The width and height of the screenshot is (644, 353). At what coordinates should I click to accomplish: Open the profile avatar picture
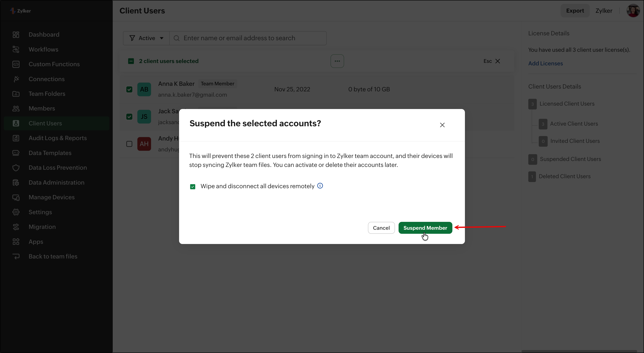(x=633, y=10)
